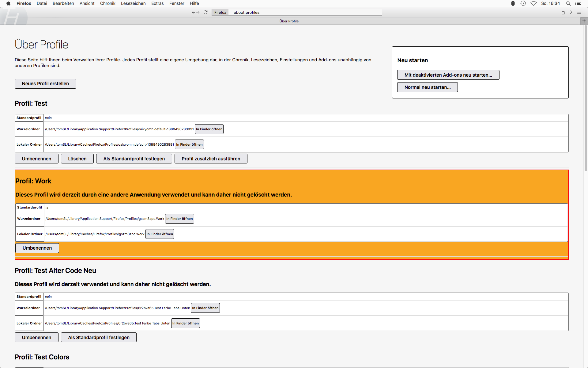Open the Chronik menu

click(107, 3)
